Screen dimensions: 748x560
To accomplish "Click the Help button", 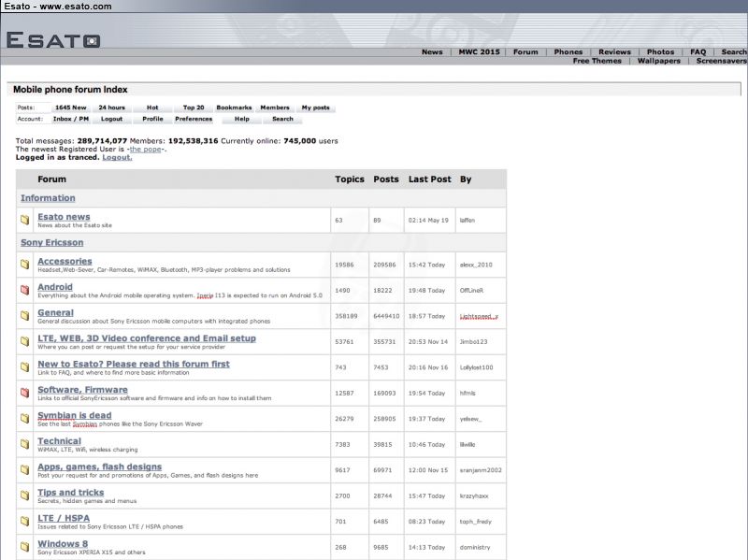I will click(x=242, y=120).
